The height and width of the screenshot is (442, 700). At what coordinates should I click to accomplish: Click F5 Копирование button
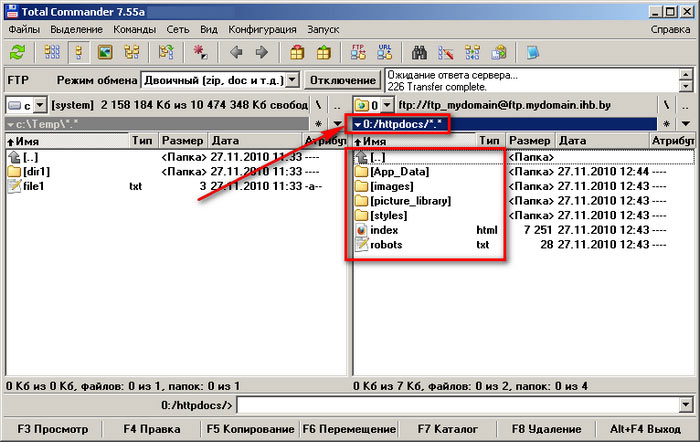(250, 429)
